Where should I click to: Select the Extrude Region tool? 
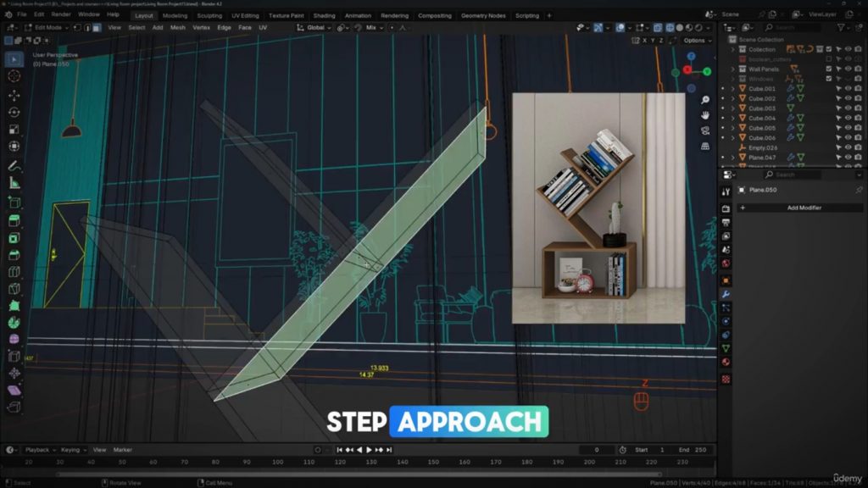pos(14,221)
